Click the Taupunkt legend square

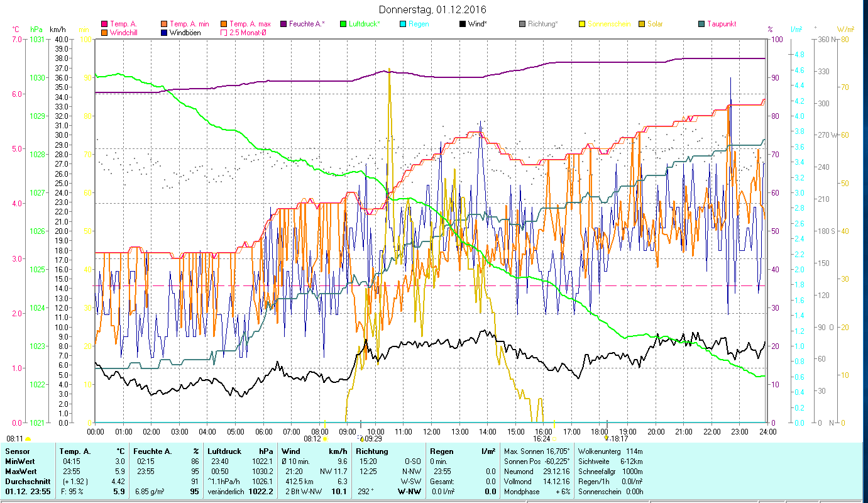point(701,25)
